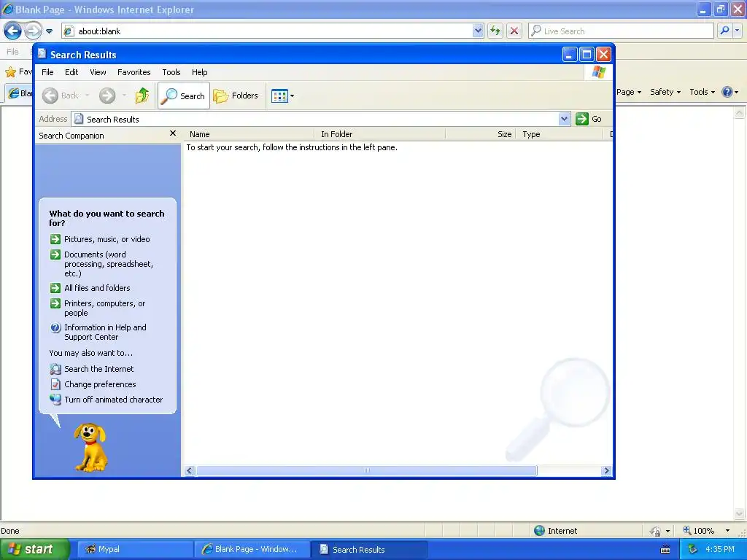Open Information in Help and Support Center
The height and width of the screenshot is (560, 747).
click(105, 332)
